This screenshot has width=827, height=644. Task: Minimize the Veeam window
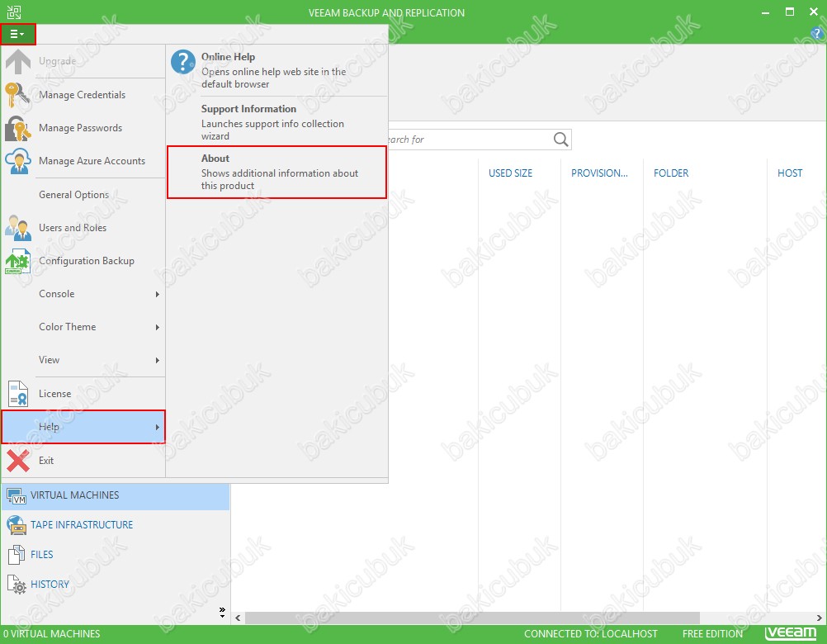click(x=766, y=12)
